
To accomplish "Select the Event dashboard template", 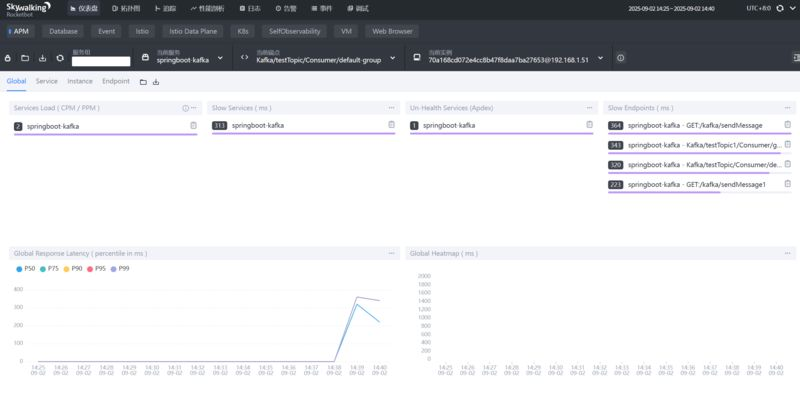I will click(107, 32).
